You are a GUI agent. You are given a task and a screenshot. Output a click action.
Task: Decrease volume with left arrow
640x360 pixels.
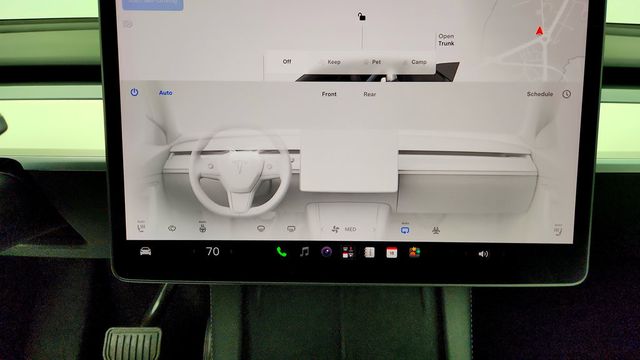click(x=465, y=253)
